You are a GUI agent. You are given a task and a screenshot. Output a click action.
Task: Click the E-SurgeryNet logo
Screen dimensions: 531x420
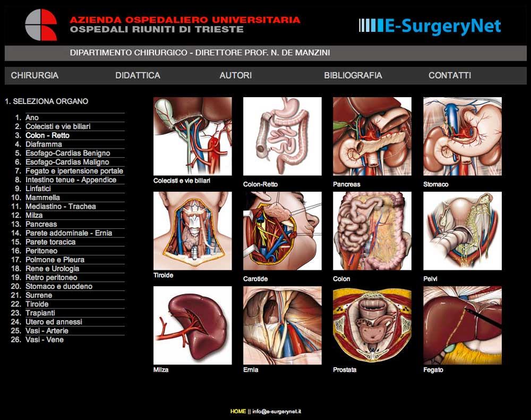pos(430,26)
